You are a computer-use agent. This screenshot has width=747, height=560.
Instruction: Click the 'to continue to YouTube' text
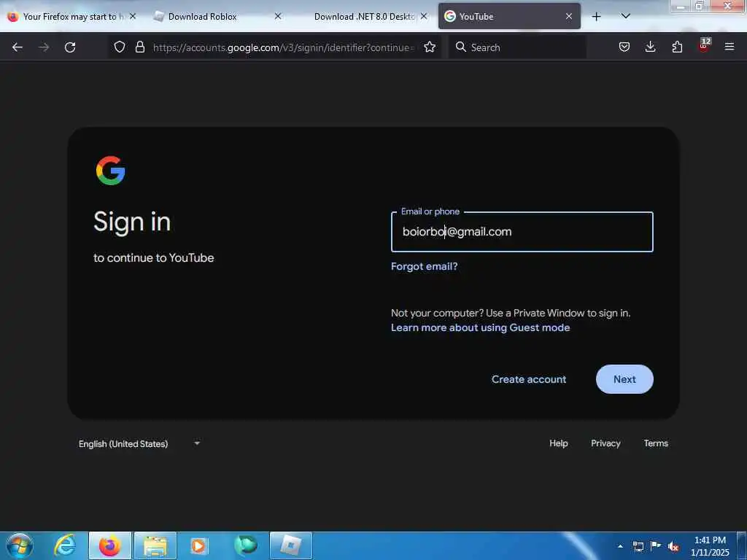(153, 257)
